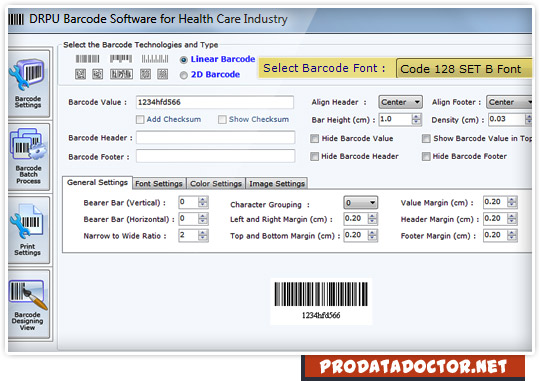Increase the Bar Height stepper value

coord(416,117)
